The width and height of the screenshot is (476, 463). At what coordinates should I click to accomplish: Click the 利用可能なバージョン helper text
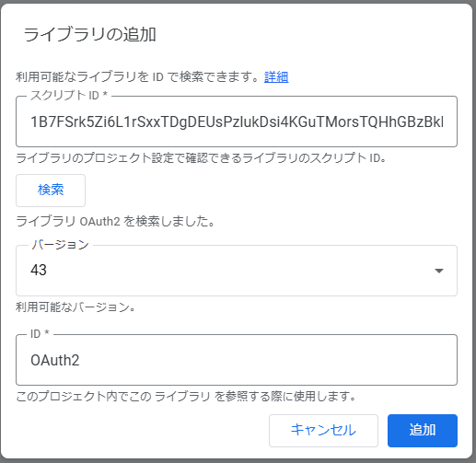75,307
